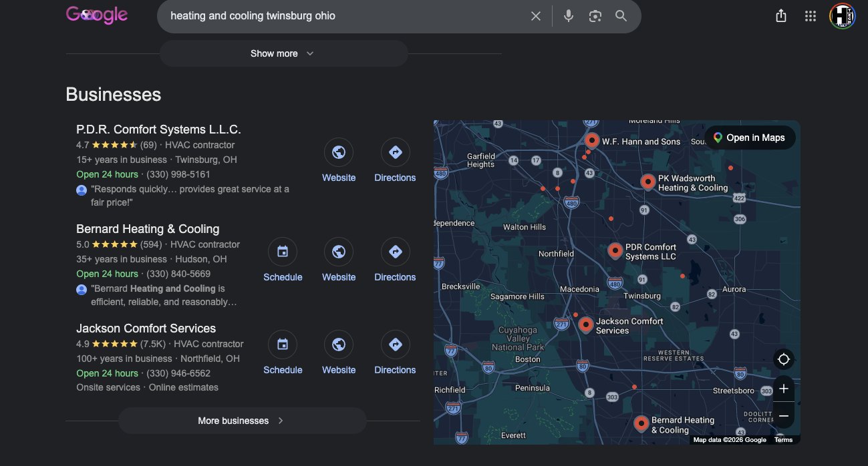The height and width of the screenshot is (466, 868).
Task: Click phone number (330) 840-5669
Action: [x=178, y=274]
